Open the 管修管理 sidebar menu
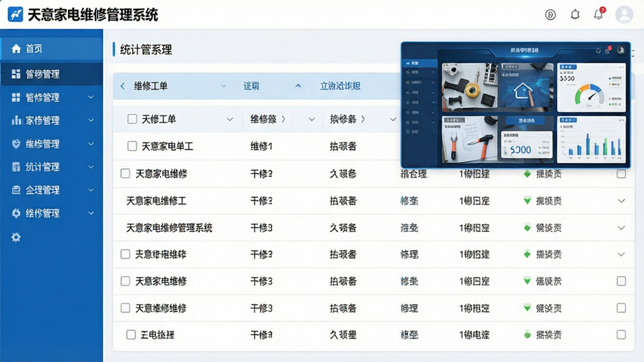Screen dimensions: 644x362 (x=52, y=97)
